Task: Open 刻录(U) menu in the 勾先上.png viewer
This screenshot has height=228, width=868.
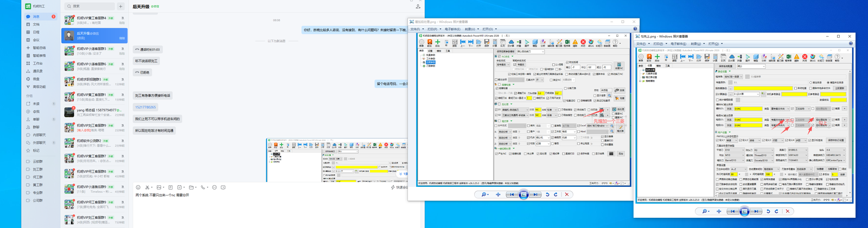Action: coord(697,44)
